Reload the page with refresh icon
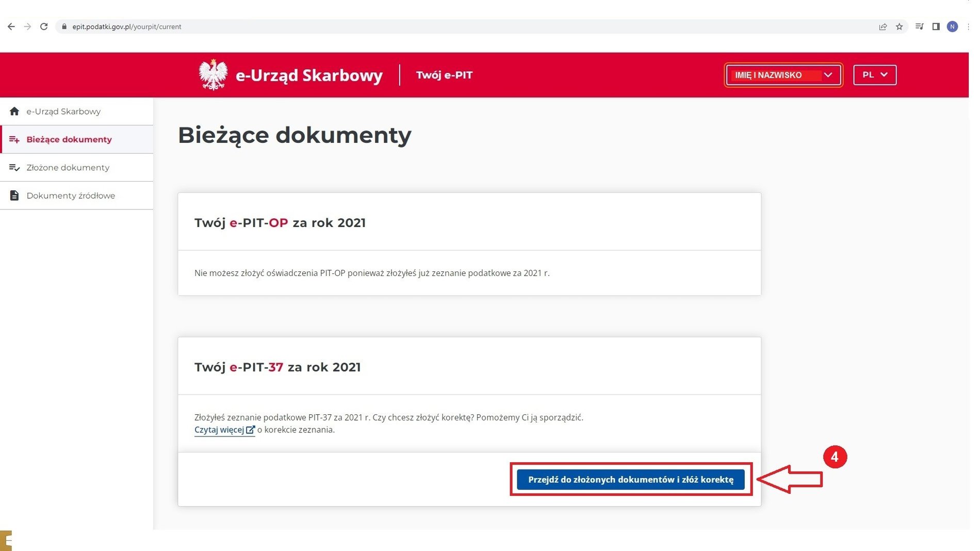980x551 pixels. tap(44, 26)
